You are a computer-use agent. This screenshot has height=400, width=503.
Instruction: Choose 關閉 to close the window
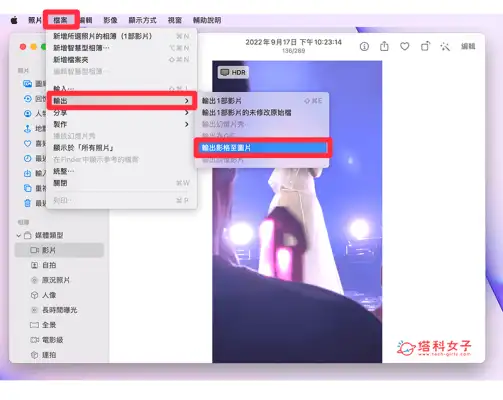(121, 183)
